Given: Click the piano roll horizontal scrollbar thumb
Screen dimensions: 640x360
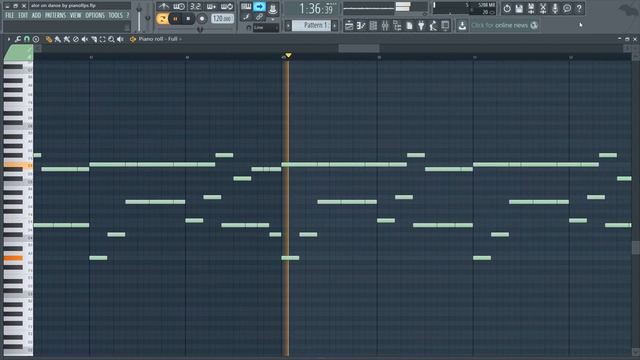Looking at the screenshot, I should [x=359, y=48].
